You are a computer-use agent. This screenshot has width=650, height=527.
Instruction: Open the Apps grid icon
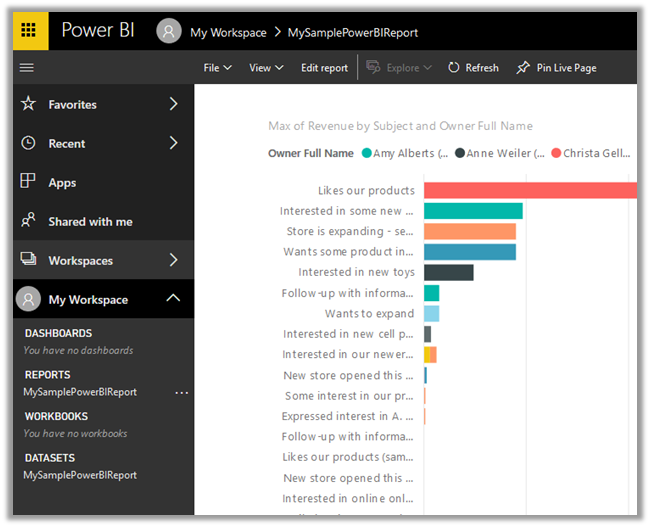point(28,182)
